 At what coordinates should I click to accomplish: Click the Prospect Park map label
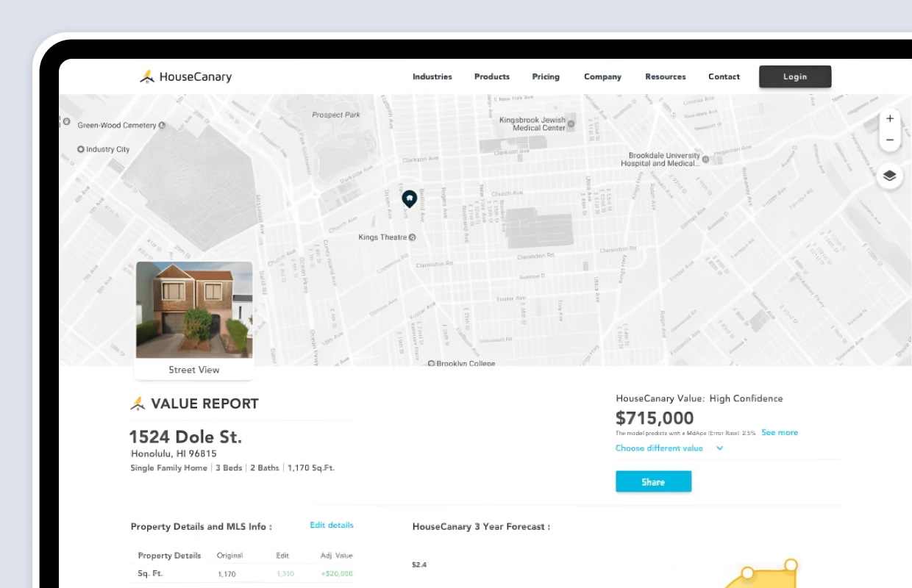(x=336, y=115)
